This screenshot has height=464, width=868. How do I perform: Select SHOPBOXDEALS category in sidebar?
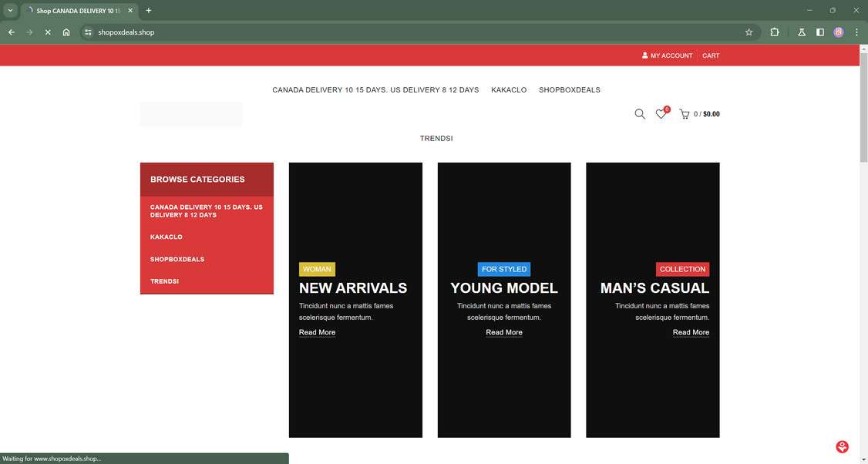177,259
